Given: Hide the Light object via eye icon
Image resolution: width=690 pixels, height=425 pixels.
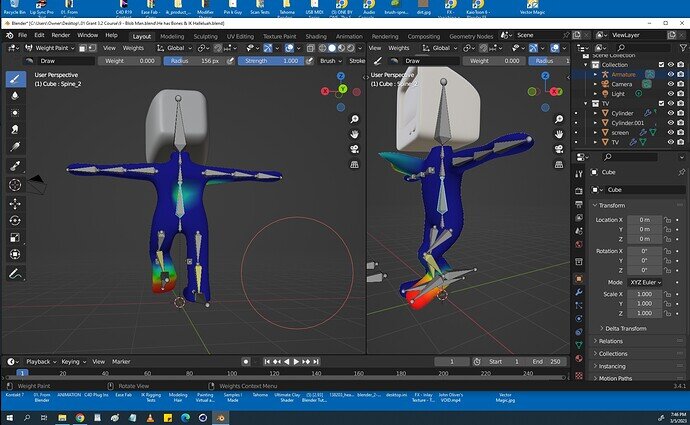Looking at the screenshot, I should click(x=671, y=94).
